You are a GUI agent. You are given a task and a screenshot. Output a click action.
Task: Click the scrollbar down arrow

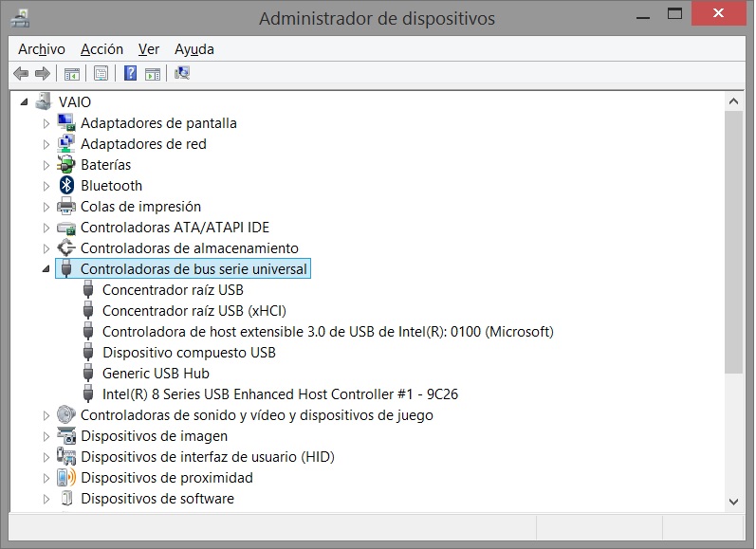pos(734,502)
